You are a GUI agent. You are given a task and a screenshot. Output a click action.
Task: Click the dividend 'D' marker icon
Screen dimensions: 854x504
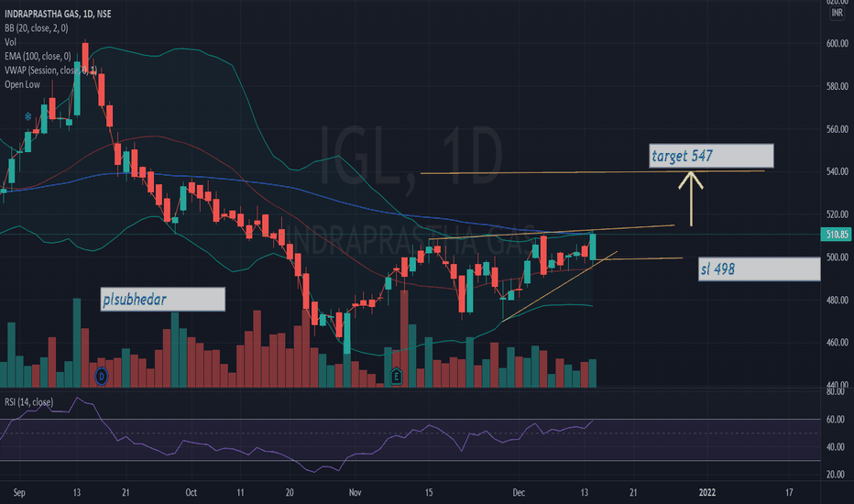pyautogui.click(x=102, y=376)
